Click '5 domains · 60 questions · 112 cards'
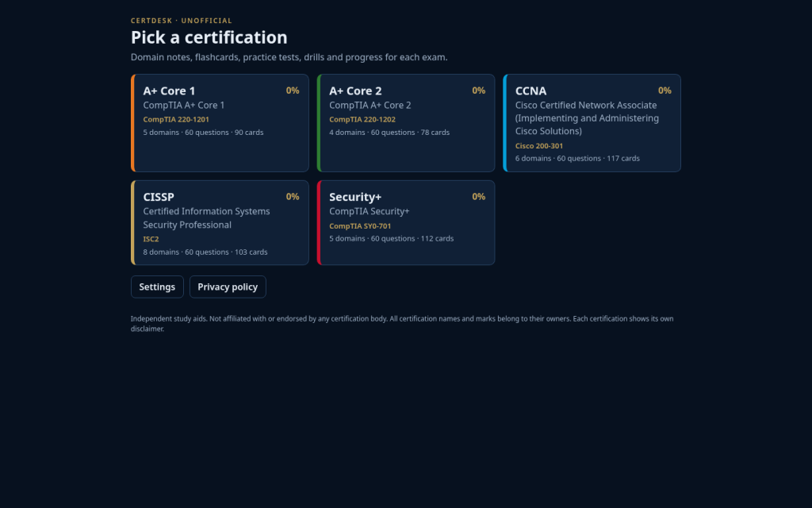Screen dimensions: 812x508 click(392, 238)
